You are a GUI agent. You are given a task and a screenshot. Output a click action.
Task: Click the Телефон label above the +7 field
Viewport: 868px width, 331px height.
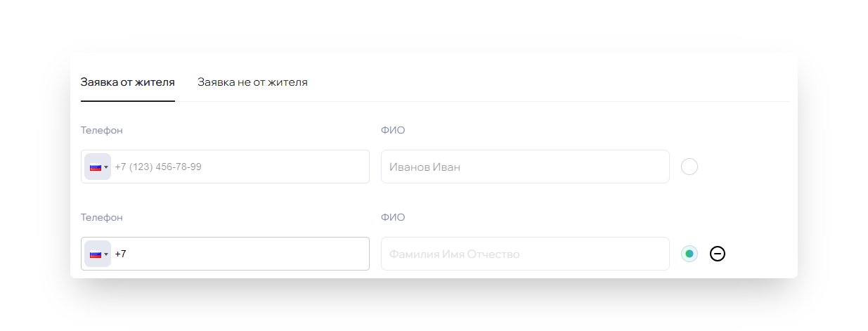pos(102,217)
